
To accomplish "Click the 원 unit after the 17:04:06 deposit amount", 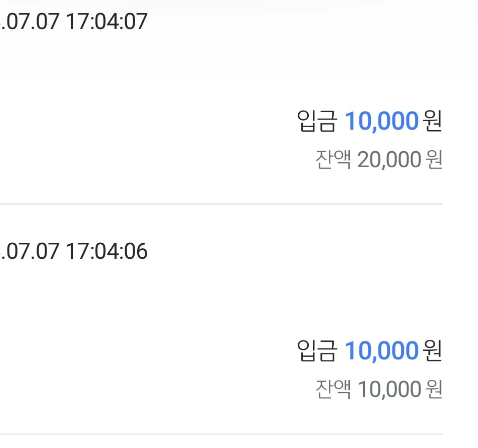I will 432,350.
